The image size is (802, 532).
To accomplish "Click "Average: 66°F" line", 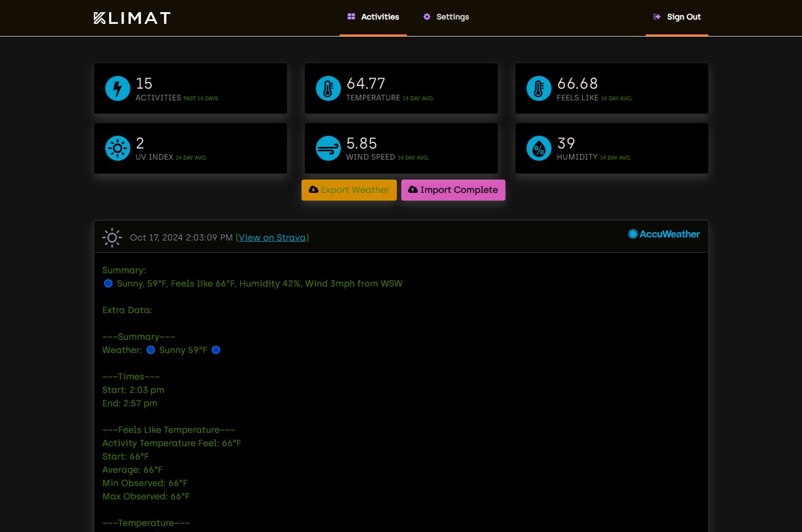I will [132, 469].
